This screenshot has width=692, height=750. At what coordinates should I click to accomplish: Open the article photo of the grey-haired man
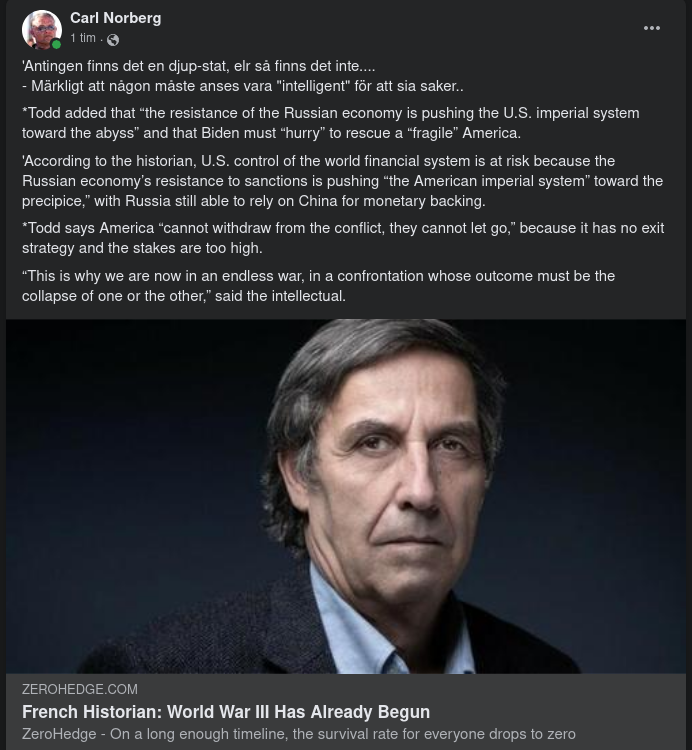point(346,496)
